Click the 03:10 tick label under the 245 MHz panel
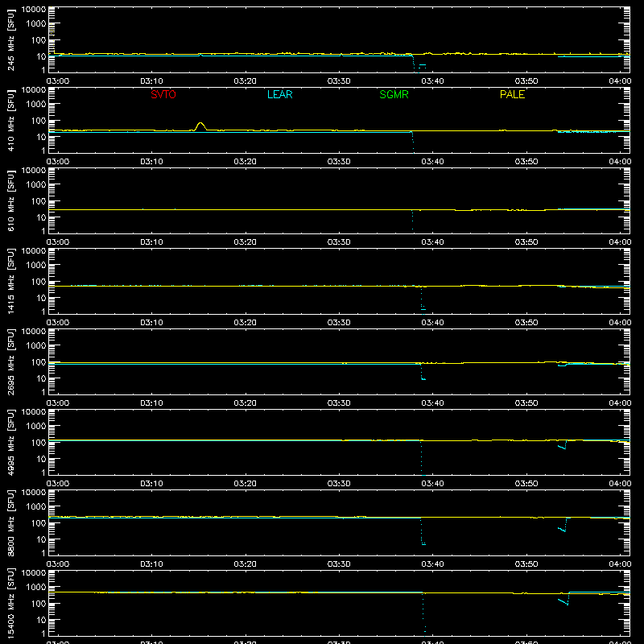The height and width of the screenshot is (644, 644). 151,81
